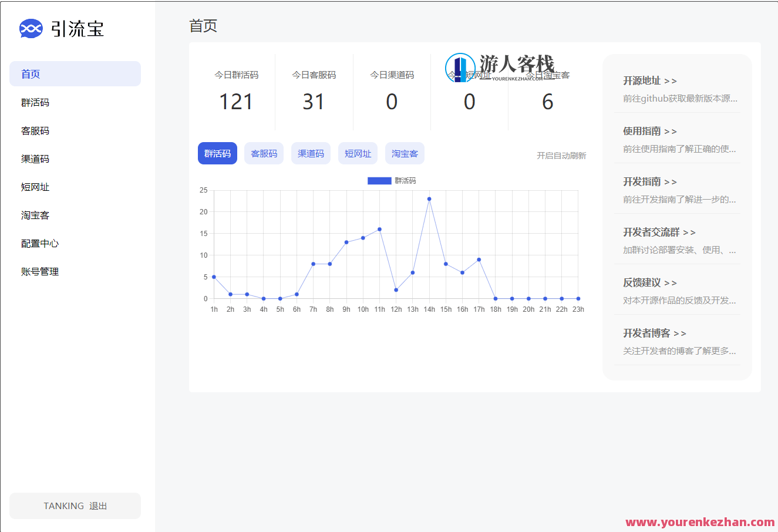Screen dimensions: 778x532
Task: Click the 群活码 chart legend marker
Action: pyautogui.click(x=379, y=181)
